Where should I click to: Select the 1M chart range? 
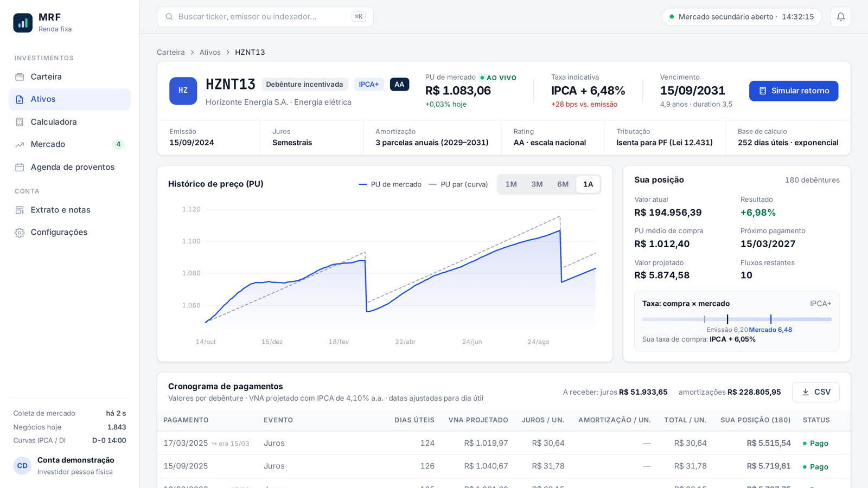511,184
